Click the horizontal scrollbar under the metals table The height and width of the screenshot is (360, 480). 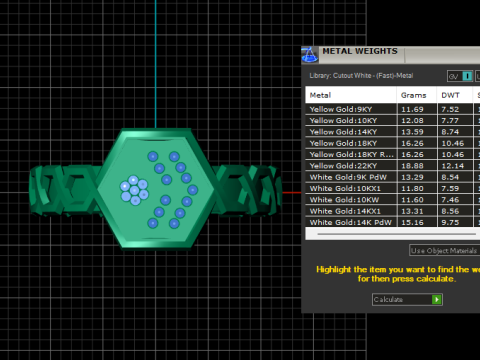coord(397,234)
